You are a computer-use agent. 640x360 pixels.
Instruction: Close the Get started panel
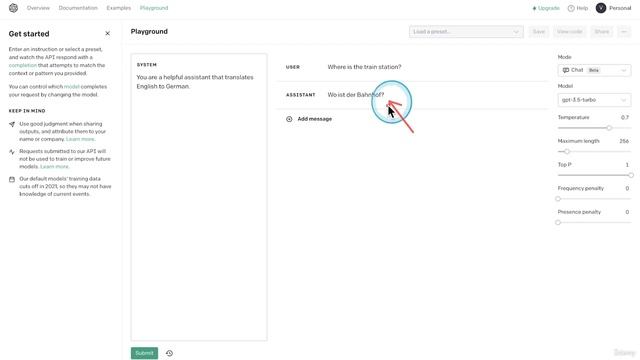[107, 33]
